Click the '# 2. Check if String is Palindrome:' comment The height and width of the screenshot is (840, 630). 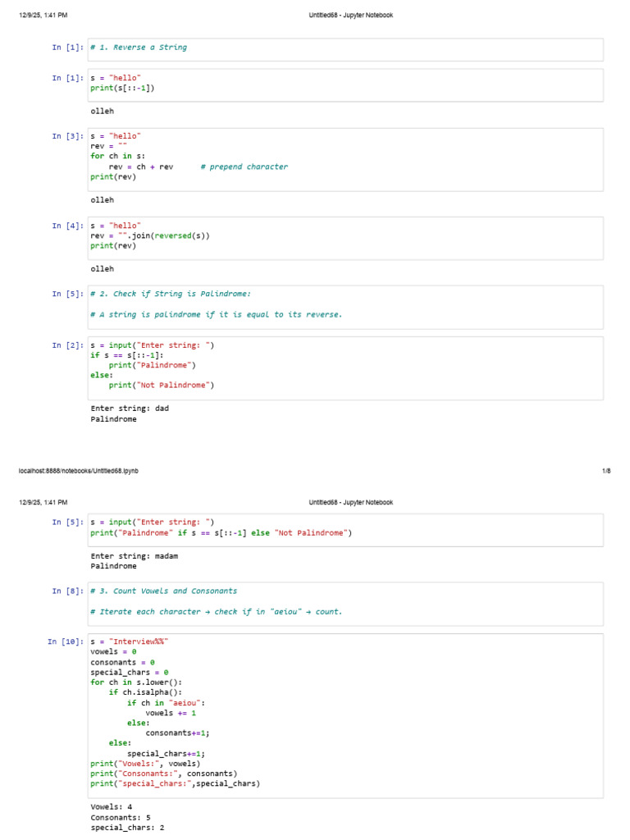point(171,294)
